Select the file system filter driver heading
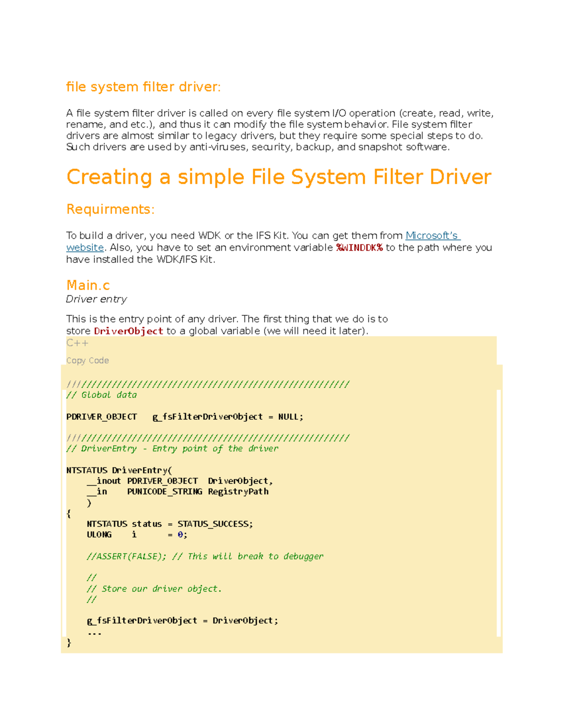Screen dimensions: 563x728 pos(144,87)
